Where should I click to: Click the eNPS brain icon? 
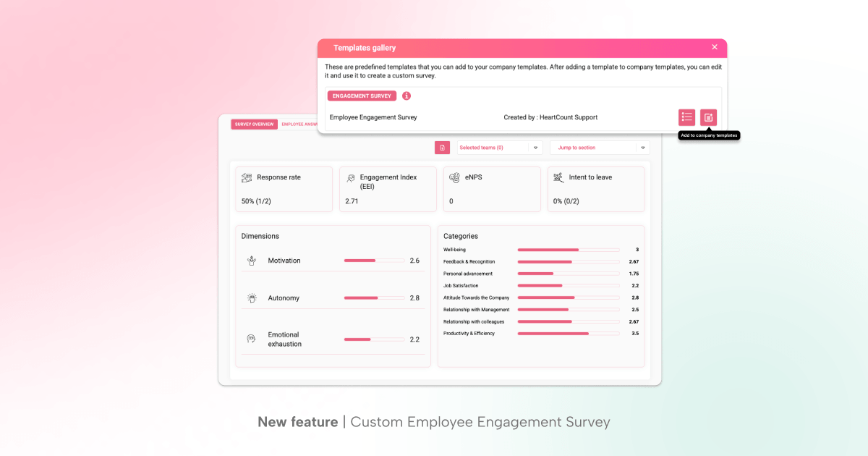pos(455,176)
